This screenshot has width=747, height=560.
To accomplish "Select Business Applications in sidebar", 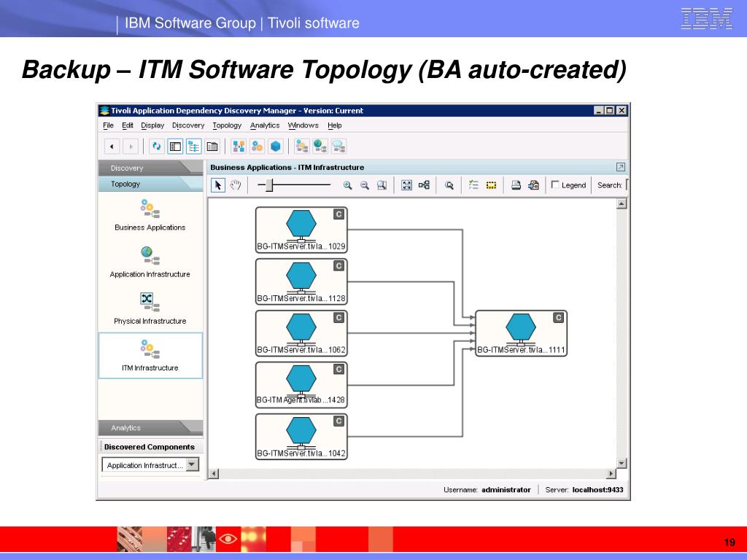I will tap(150, 215).
